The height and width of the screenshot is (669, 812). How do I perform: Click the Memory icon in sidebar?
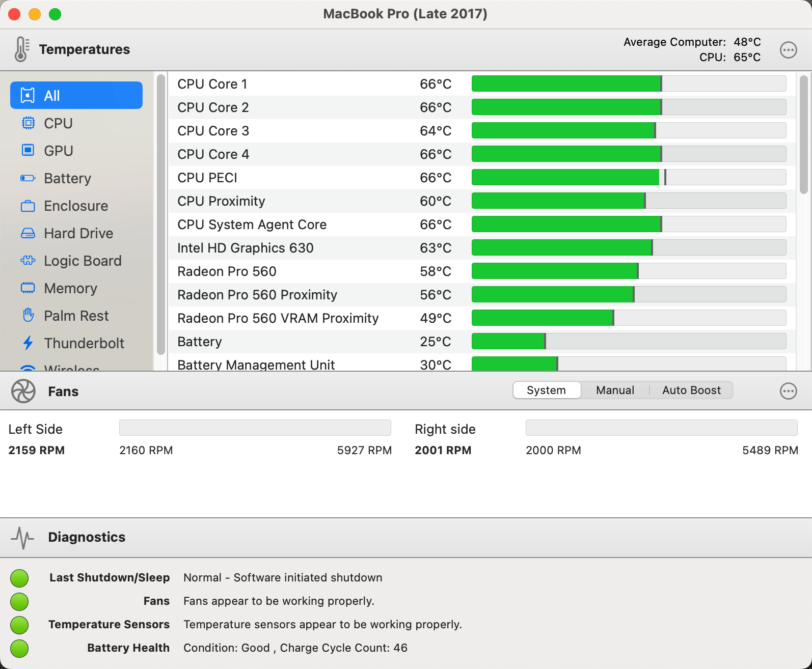[x=28, y=288]
